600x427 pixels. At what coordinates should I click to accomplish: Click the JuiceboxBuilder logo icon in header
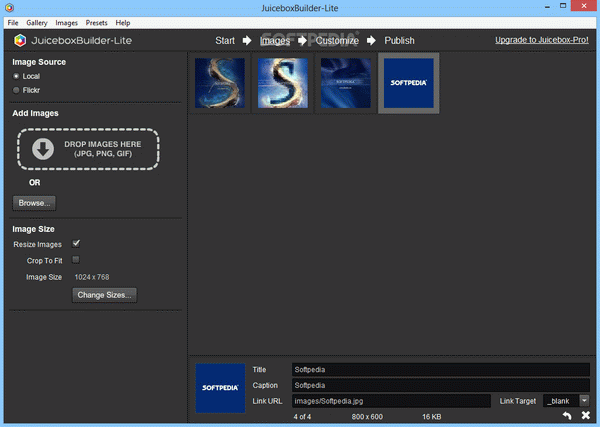(x=20, y=40)
